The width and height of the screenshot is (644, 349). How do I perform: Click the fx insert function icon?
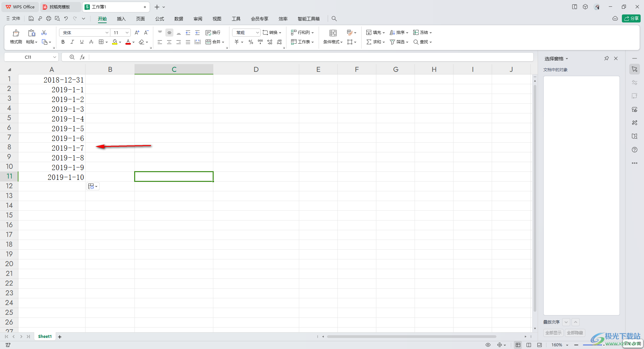(82, 57)
